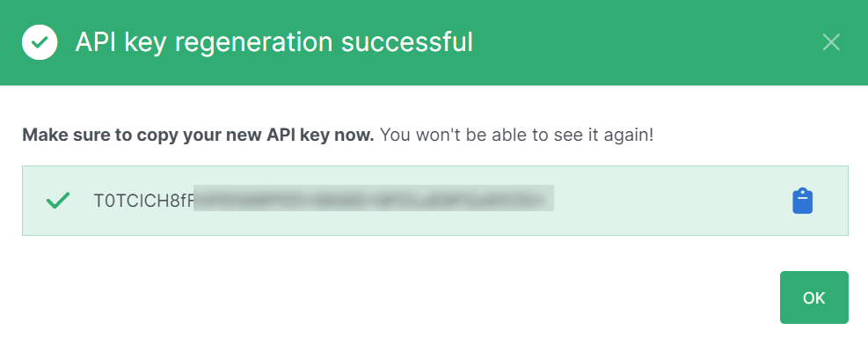Click 'new API key now.' in the bold message
The width and height of the screenshot is (868, 345).
[x=309, y=136]
